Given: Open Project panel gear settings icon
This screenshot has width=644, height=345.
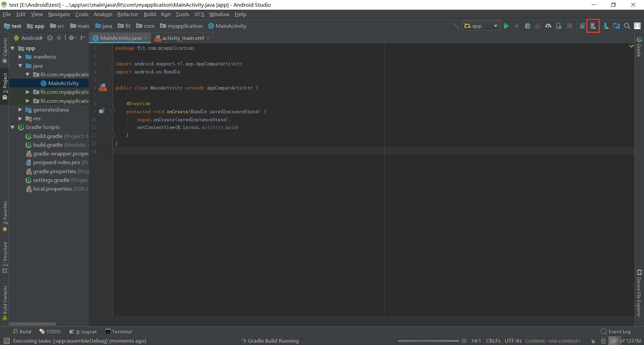Looking at the screenshot, I should 72,38.
